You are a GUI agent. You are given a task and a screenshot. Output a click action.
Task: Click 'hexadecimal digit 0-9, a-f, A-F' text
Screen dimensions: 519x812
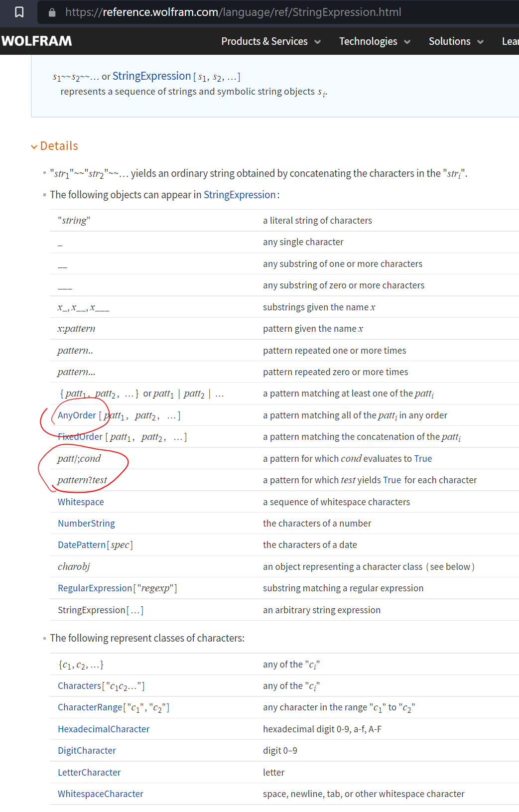[322, 729]
